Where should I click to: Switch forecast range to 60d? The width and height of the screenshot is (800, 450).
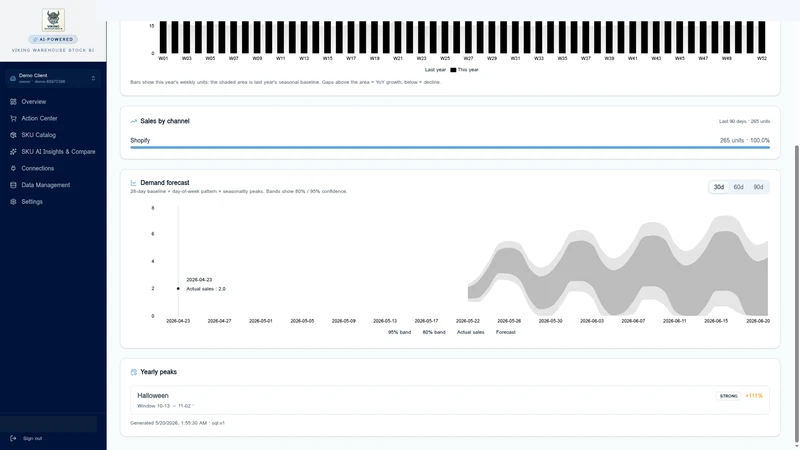(738, 187)
